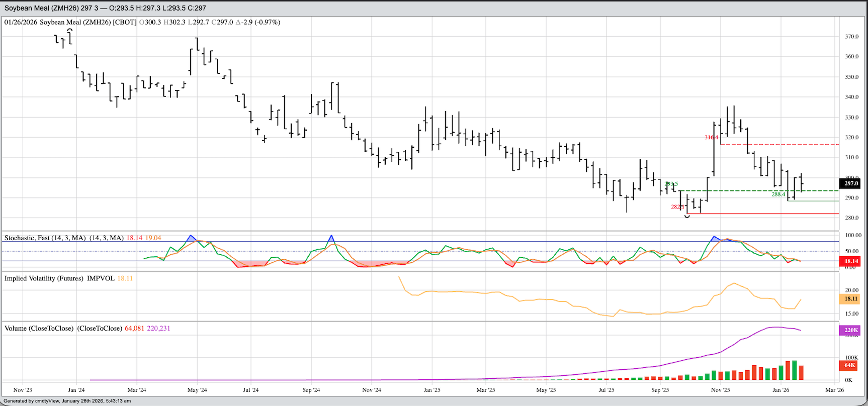This screenshot has width=868, height=406.
Task: Click the red 18.14 stochastic value badge
Action: [850, 261]
